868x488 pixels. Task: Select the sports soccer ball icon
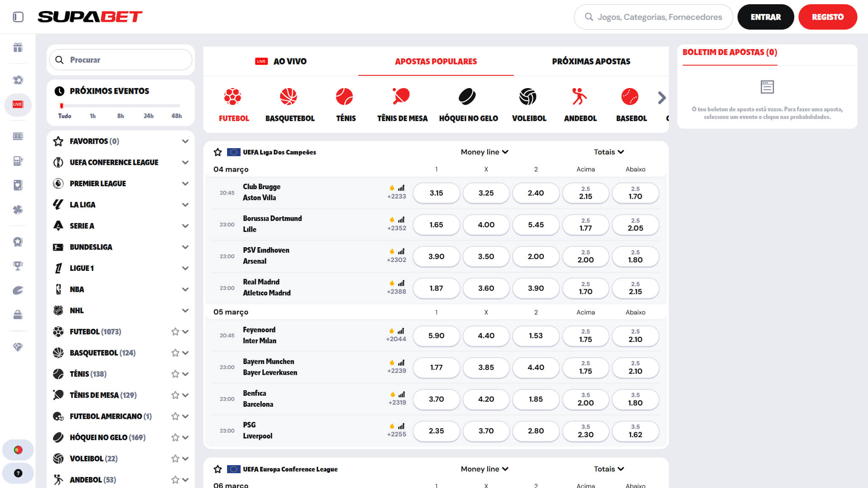coord(18,80)
